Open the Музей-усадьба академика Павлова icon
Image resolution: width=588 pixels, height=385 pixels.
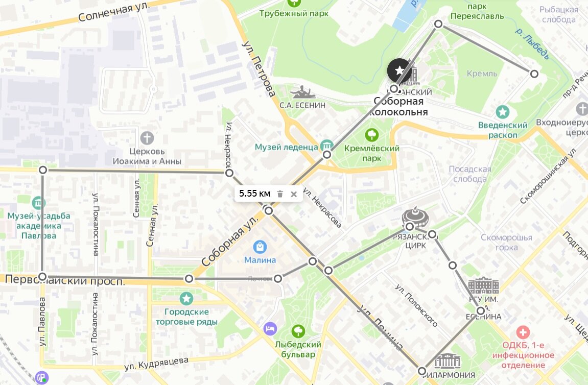38,203
